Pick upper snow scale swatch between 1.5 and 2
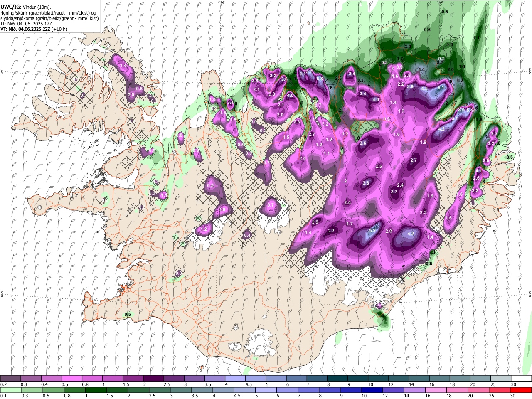The height and width of the screenshot is (399, 532). (133, 378)
